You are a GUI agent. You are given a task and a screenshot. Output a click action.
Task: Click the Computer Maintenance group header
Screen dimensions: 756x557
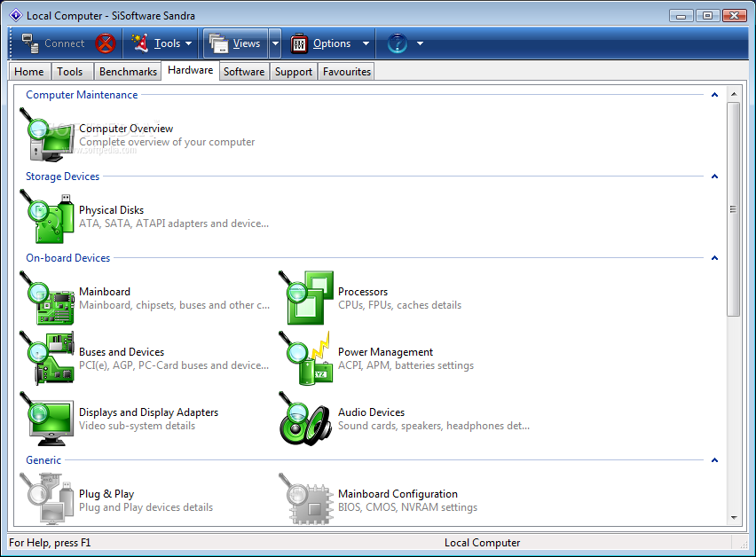click(x=82, y=95)
